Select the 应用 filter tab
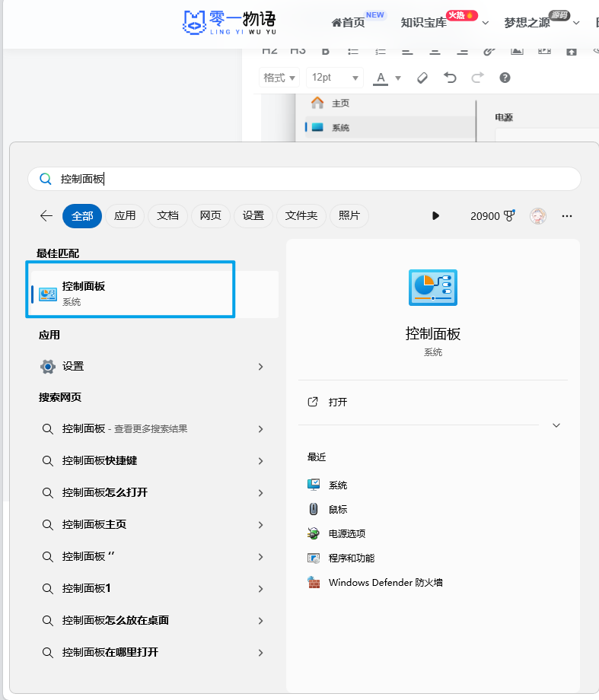This screenshot has height=700, width=599. [x=125, y=216]
